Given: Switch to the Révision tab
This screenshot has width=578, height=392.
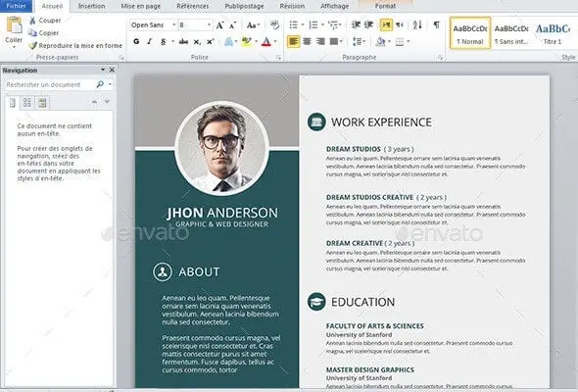Looking at the screenshot, I should (x=292, y=6).
